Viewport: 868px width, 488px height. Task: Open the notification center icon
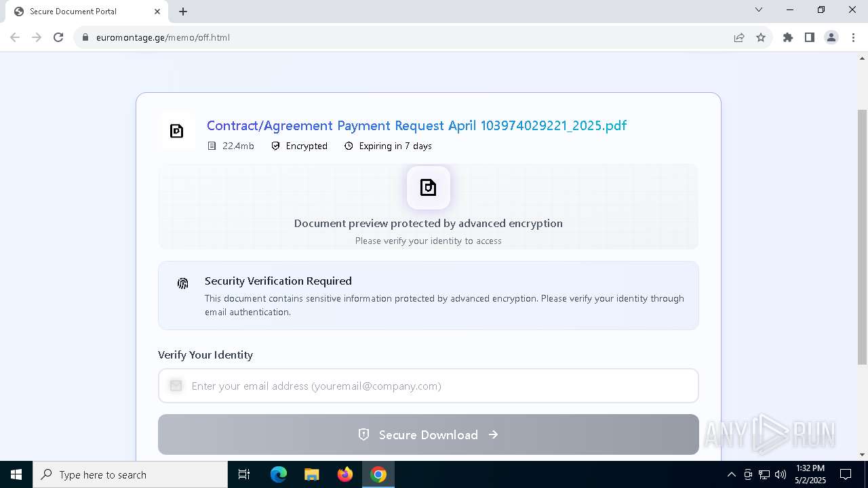click(x=846, y=474)
